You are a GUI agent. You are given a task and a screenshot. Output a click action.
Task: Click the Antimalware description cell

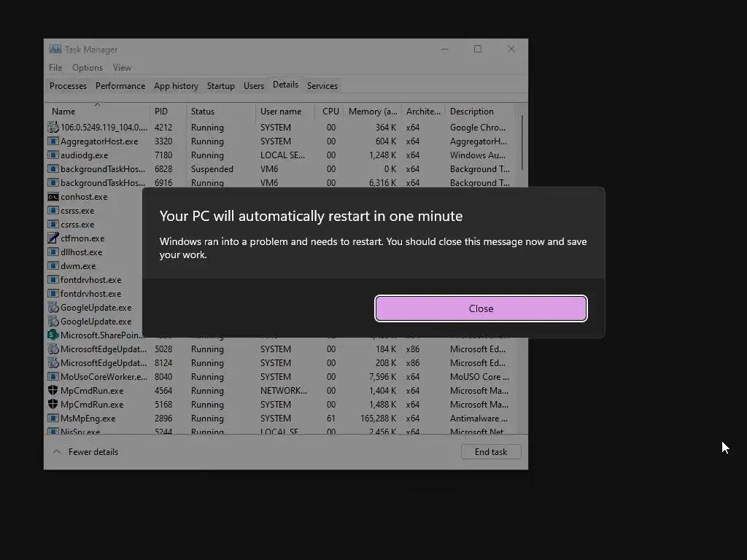click(479, 418)
